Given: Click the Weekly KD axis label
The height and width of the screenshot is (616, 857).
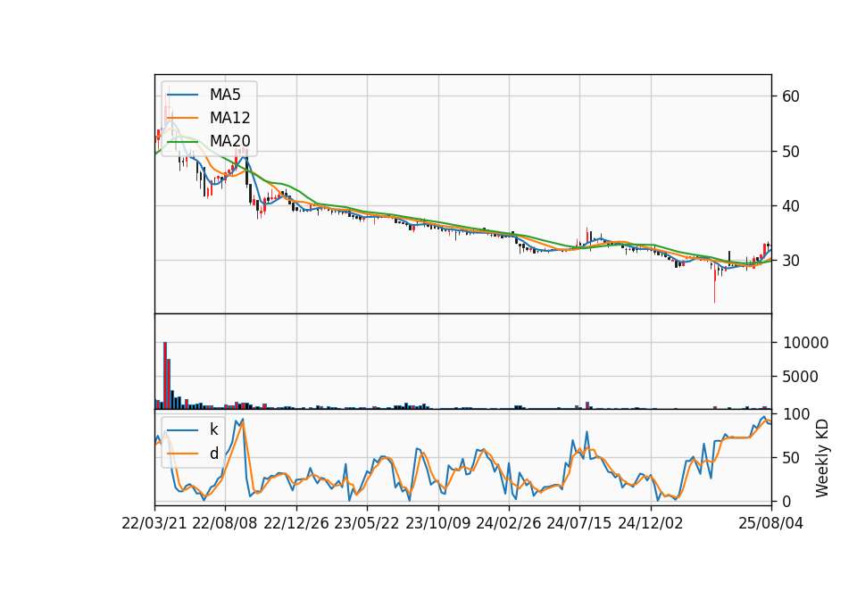Looking at the screenshot, I should tap(822, 458).
